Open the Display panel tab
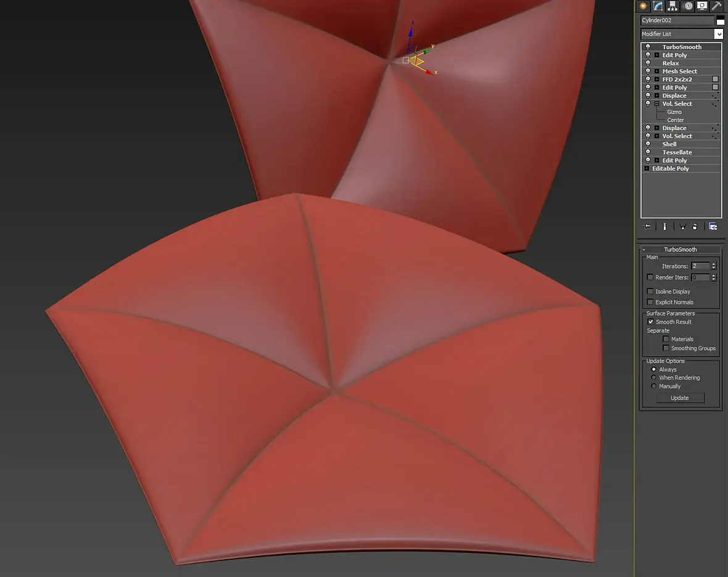 point(702,6)
